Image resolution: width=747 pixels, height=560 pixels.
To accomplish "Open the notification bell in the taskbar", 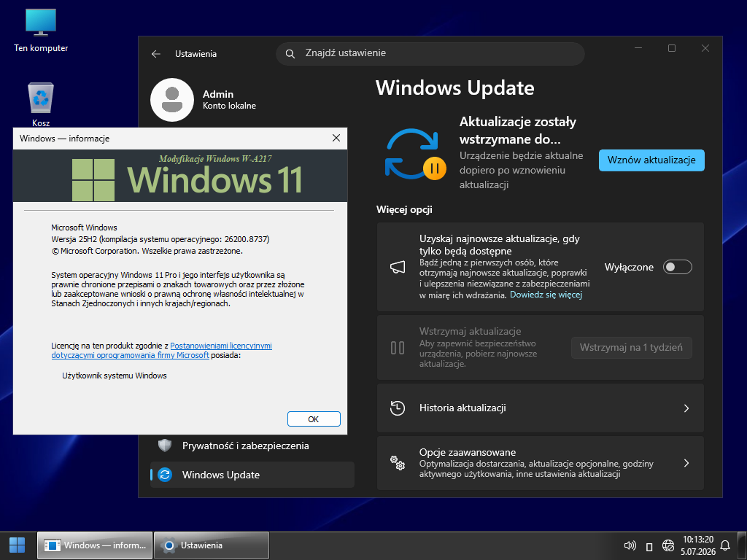I will pos(725,545).
